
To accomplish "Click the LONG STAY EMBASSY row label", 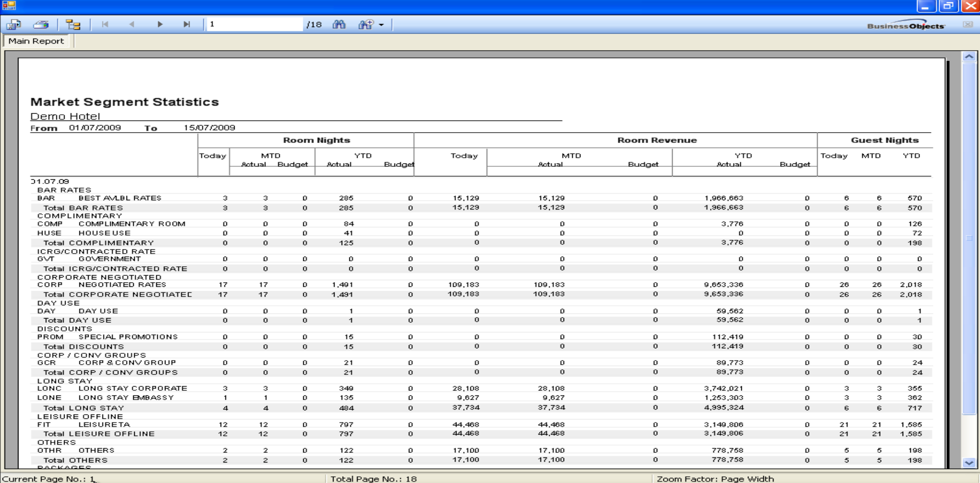I will [126, 397].
